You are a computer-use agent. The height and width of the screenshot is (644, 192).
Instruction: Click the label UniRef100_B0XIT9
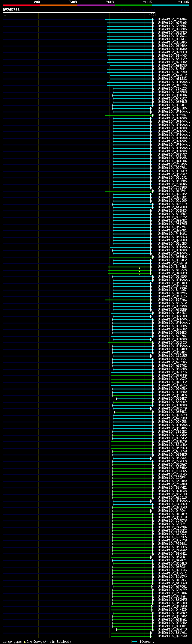pyautogui.click(x=172, y=204)
